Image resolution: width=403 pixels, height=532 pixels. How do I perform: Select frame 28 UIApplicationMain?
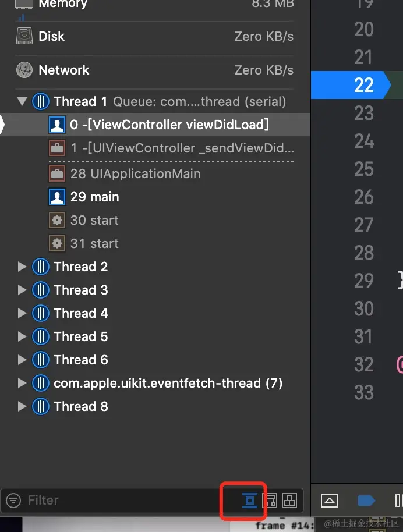pos(135,173)
